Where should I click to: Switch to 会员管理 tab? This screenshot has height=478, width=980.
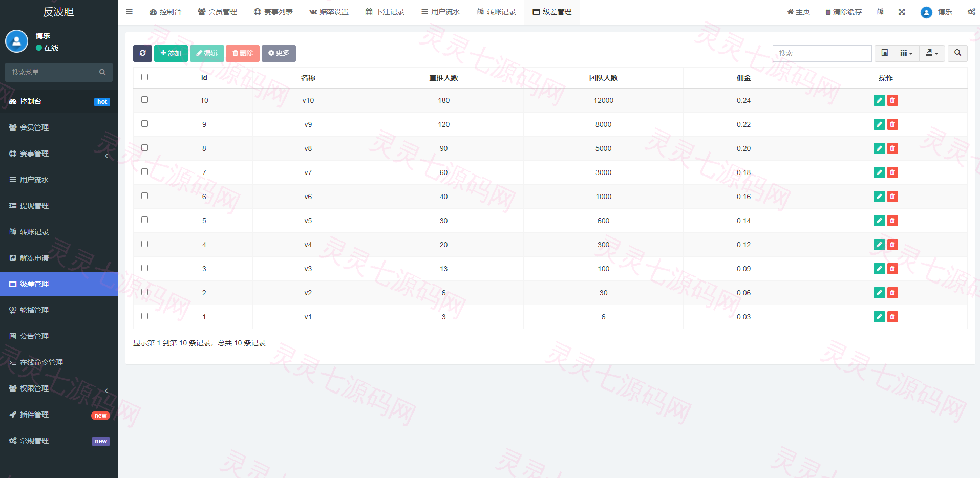point(217,12)
